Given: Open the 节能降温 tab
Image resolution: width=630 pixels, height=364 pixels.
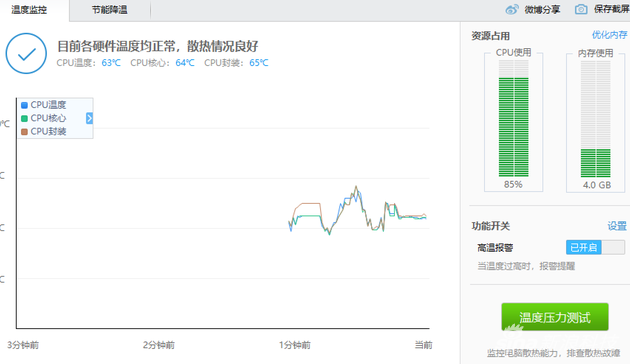Looking at the screenshot, I should pos(109,10).
